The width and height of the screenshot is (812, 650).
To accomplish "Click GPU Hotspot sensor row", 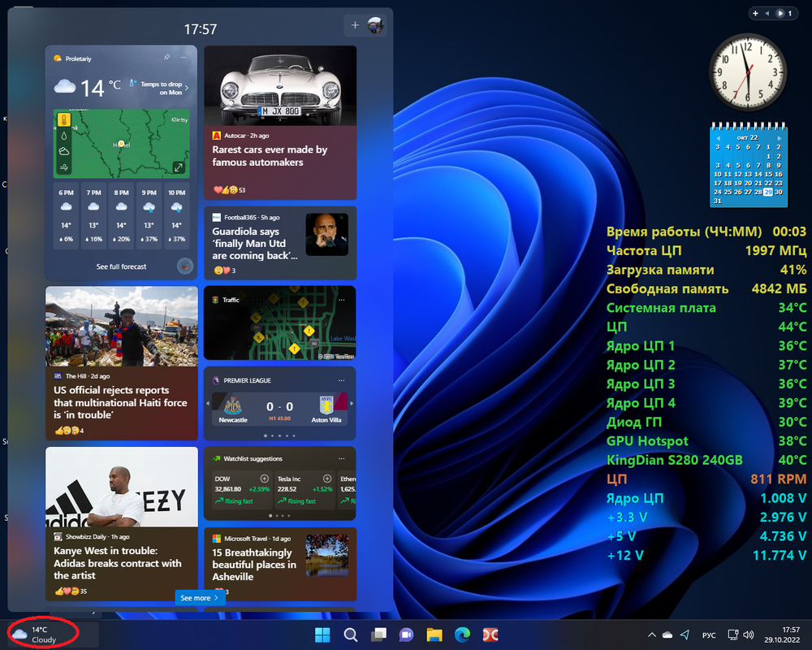I will point(706,441).
